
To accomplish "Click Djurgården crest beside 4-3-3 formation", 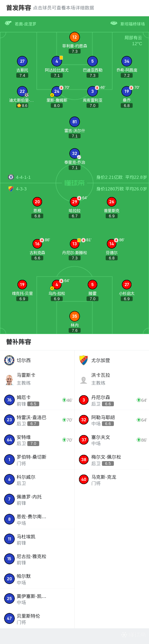I will click(11, 189).
